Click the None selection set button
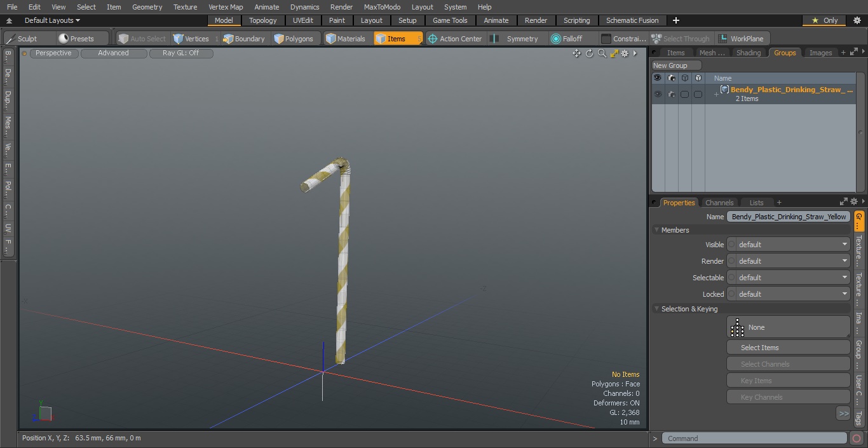Viewport: 868px width, 448px height. click(788, 327)
